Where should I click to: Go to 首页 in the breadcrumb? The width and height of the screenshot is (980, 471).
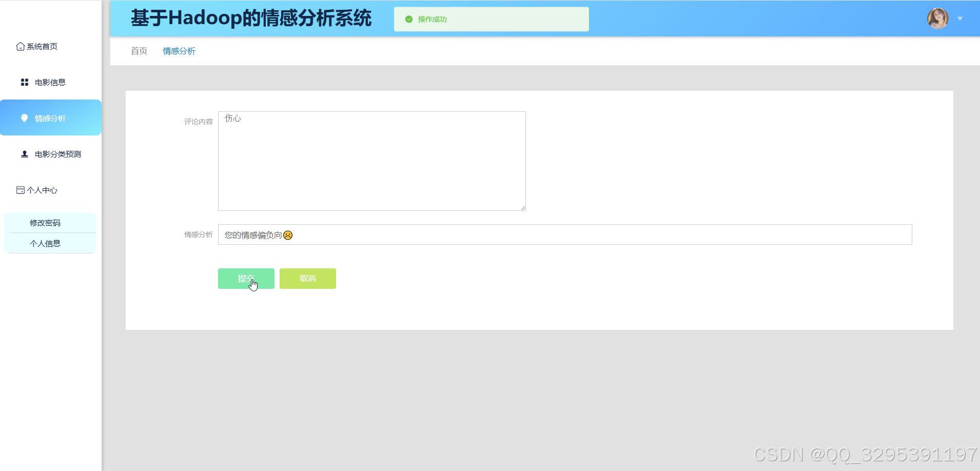pos(139,51)
